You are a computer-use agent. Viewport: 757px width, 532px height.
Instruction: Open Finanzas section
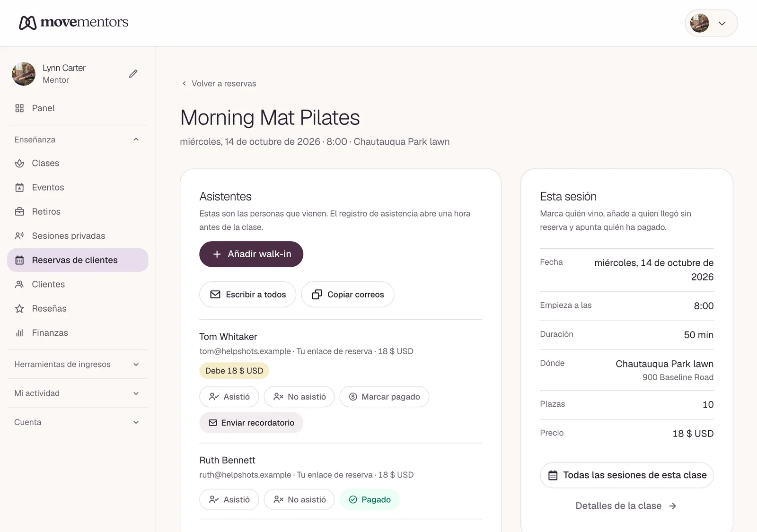pyautogui.click(x=78, y=332)
